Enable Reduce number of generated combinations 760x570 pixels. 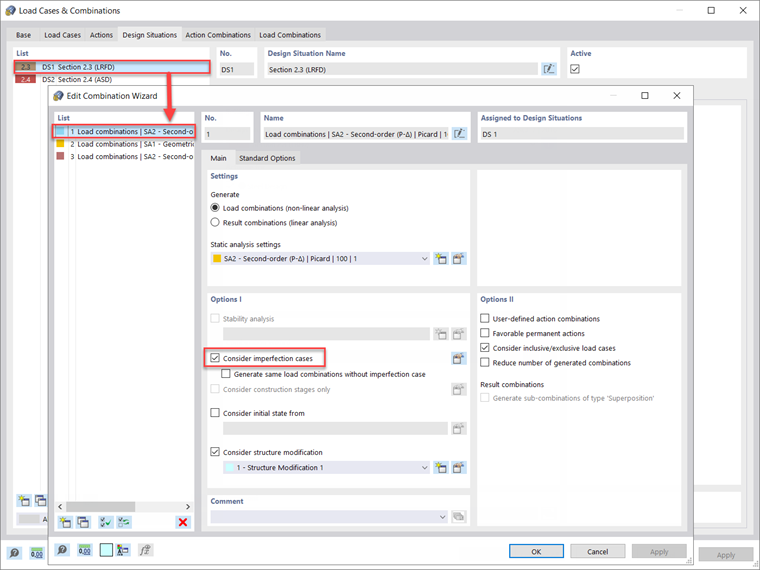[485, 362]
